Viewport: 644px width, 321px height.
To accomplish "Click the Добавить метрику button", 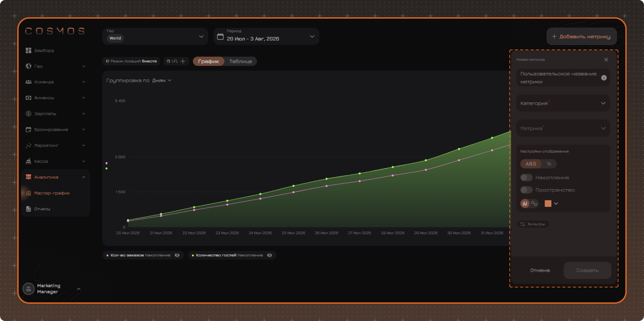I will 582,37.
